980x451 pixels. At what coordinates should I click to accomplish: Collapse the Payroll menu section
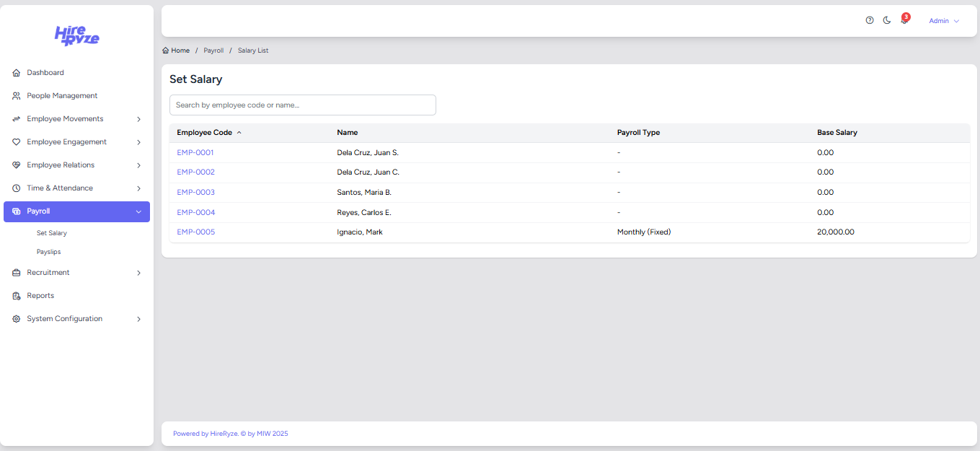pyautogui.click(x=138, y=211)
